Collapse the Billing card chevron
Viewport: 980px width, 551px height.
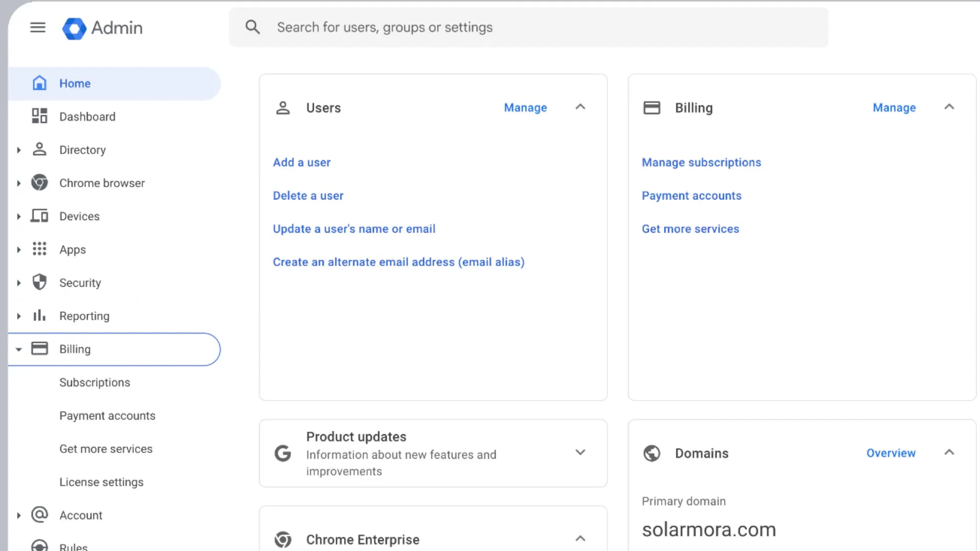click(x=949, y=107)
